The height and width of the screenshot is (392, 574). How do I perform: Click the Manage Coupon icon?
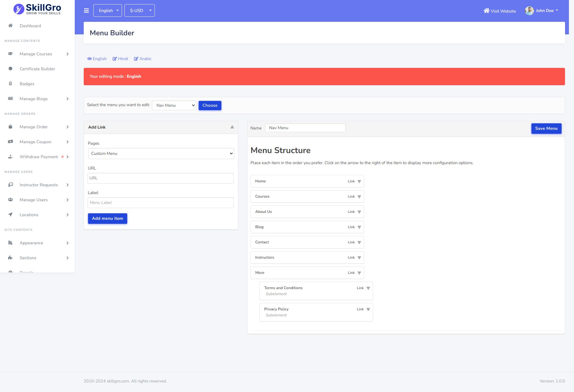point(10,142)
